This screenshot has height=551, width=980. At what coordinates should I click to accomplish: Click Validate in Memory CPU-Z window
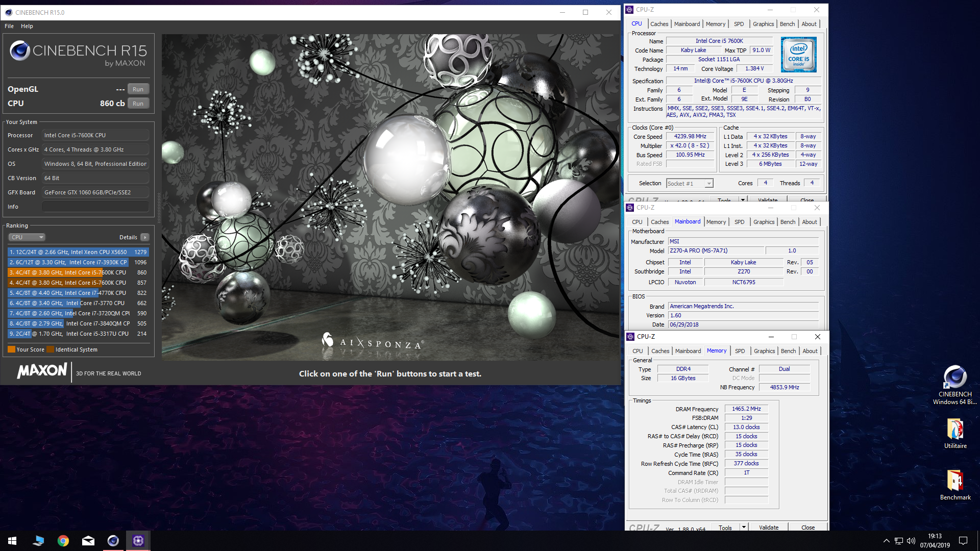pyautogui.click(x=768, y=528)
